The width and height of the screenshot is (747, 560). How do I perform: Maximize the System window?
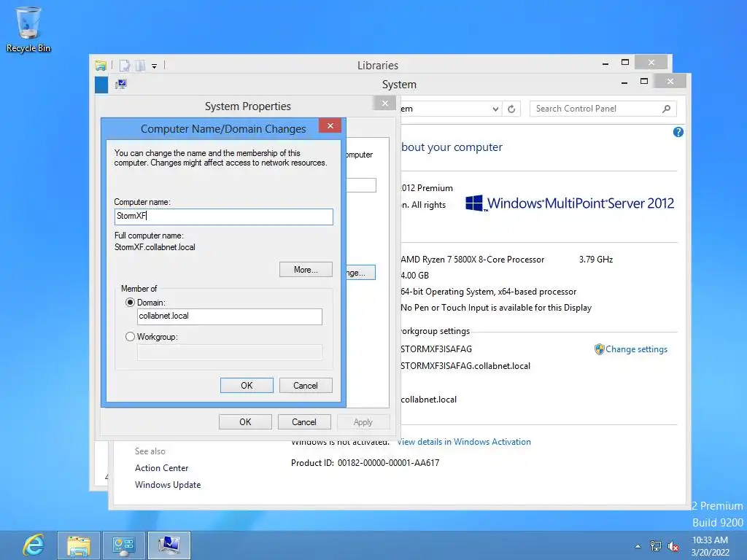click(x=644, y=82)
